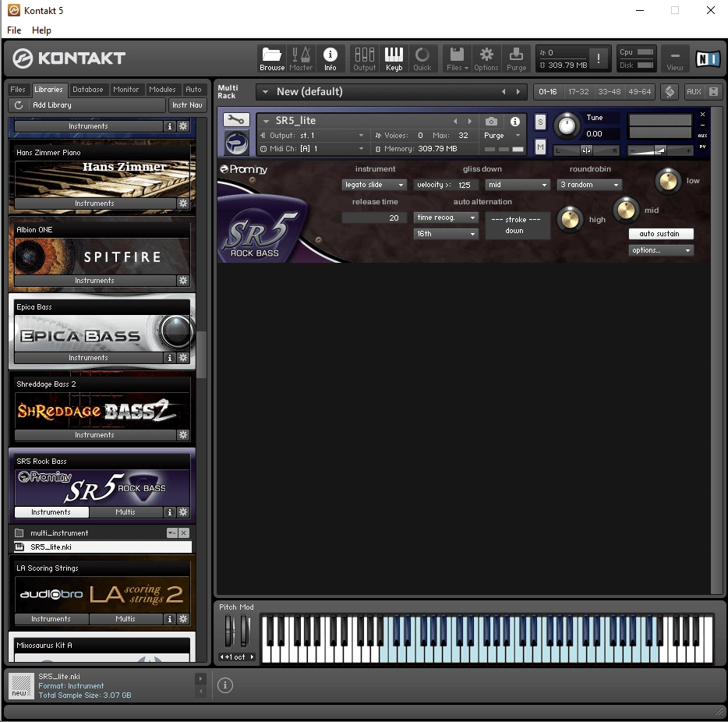Toggle Instr Nav pane
Screen dimensions: 728x722
pos(187,105)
